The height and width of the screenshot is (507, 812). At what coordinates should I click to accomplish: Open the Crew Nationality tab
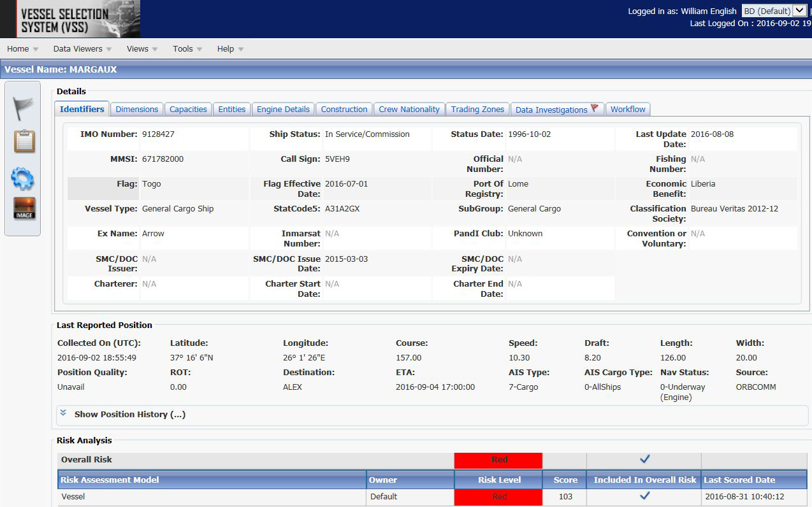pos(409,109)
